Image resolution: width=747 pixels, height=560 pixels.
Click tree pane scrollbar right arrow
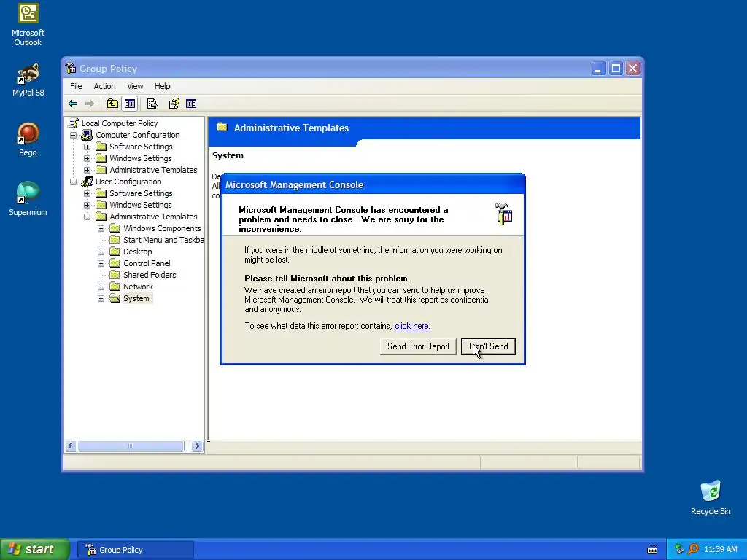tap(197, 446)
